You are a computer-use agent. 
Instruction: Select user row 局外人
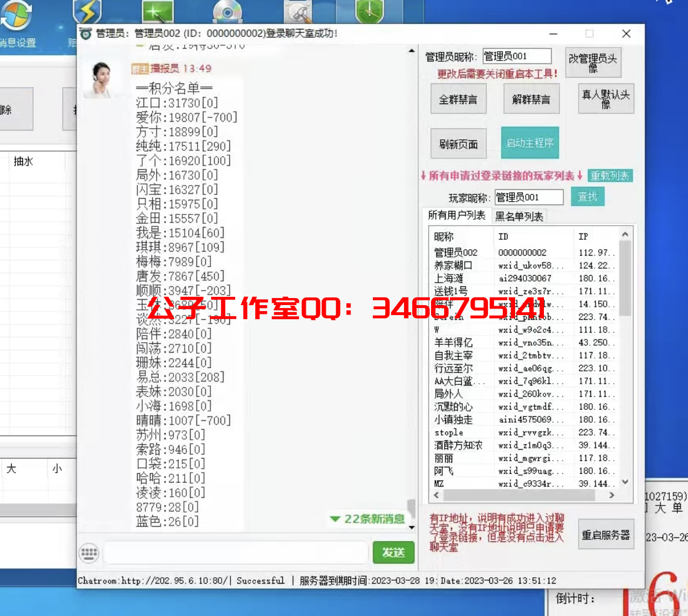(523, 394)
